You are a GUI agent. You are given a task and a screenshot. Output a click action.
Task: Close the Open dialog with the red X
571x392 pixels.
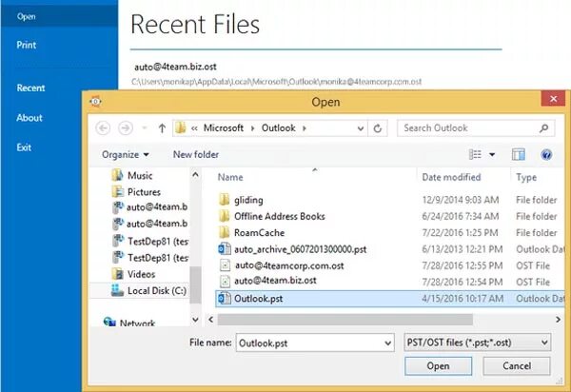point(553,99)
